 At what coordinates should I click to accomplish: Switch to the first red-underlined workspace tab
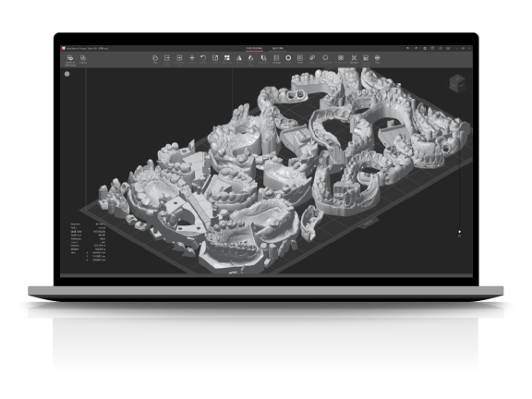(x=254, y=49)
